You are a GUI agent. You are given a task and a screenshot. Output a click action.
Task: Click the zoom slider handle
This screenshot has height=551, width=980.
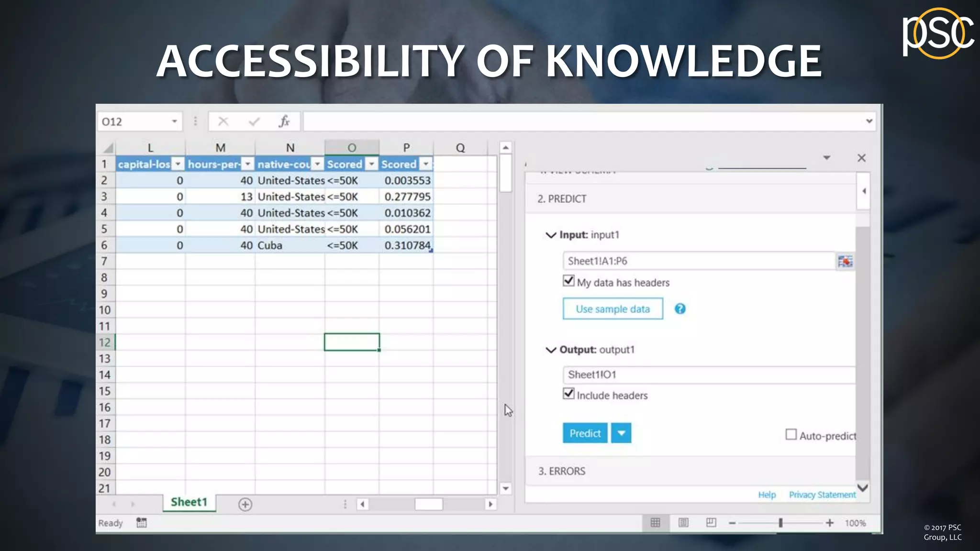(x=780, y=523)
